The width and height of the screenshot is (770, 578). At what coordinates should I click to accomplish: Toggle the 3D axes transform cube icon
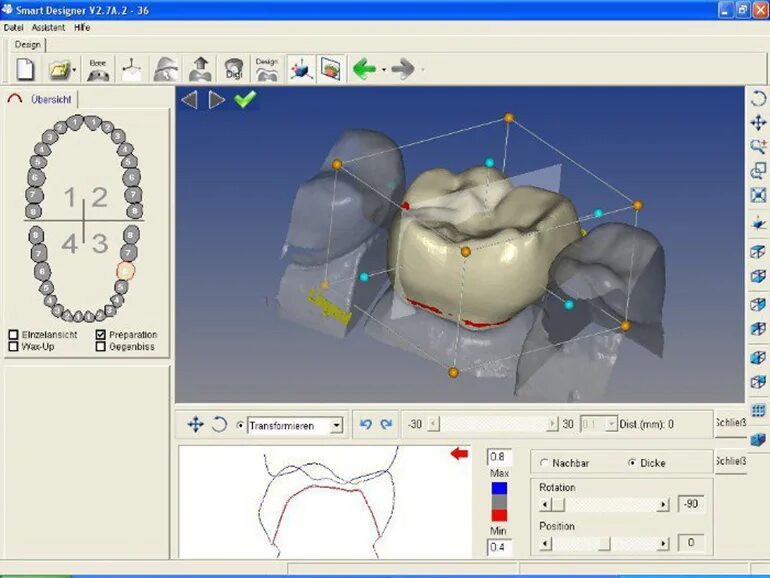coord(301,69)
